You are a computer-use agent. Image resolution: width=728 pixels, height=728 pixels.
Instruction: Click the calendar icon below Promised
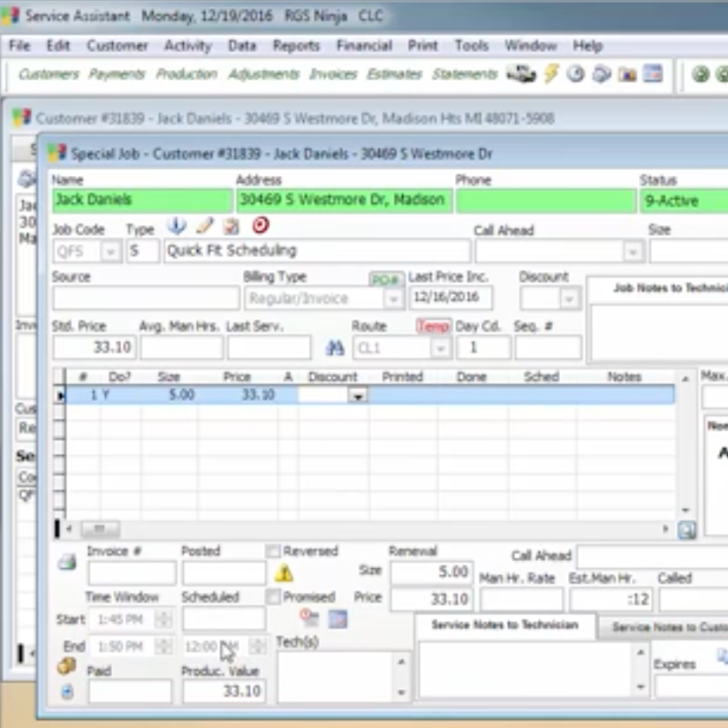click(x=337, y=618)
